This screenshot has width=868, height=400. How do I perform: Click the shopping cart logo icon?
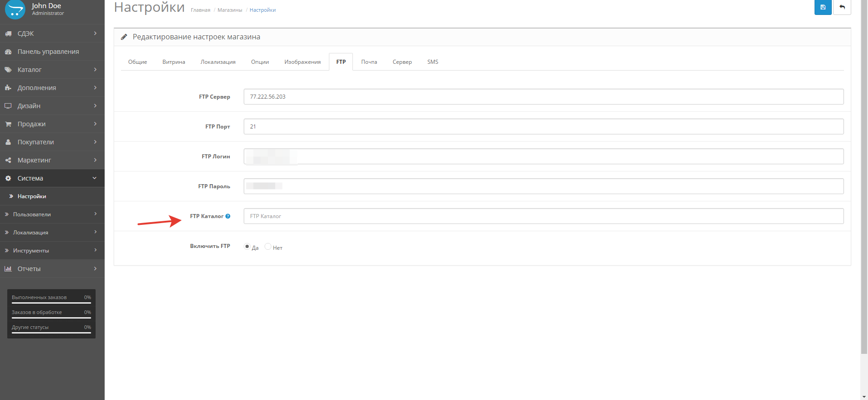coord(15,10)
